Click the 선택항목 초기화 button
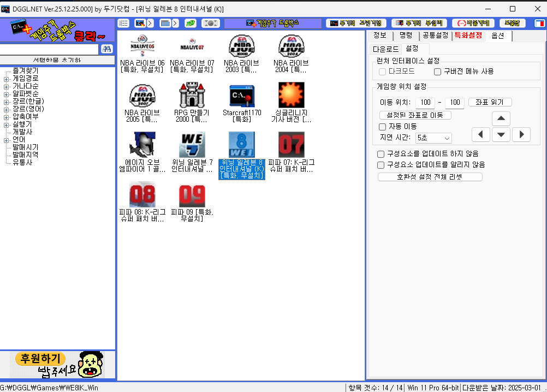 click(57, 60)
